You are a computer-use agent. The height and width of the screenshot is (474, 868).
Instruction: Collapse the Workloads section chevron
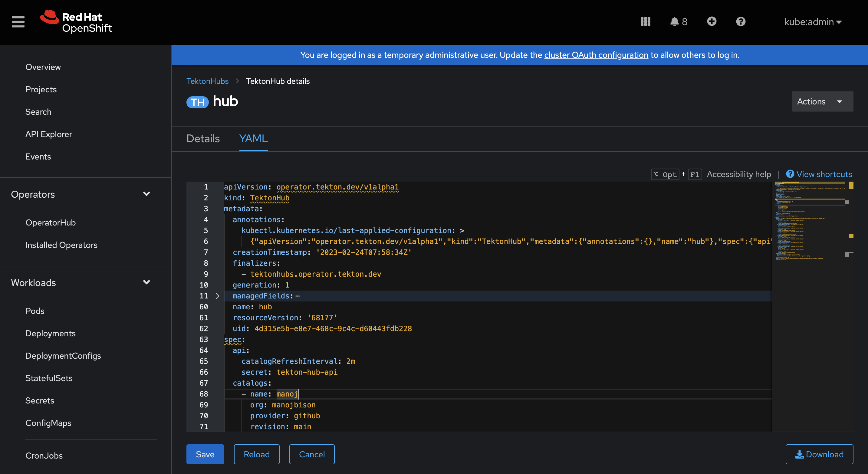tap(146, 282)
